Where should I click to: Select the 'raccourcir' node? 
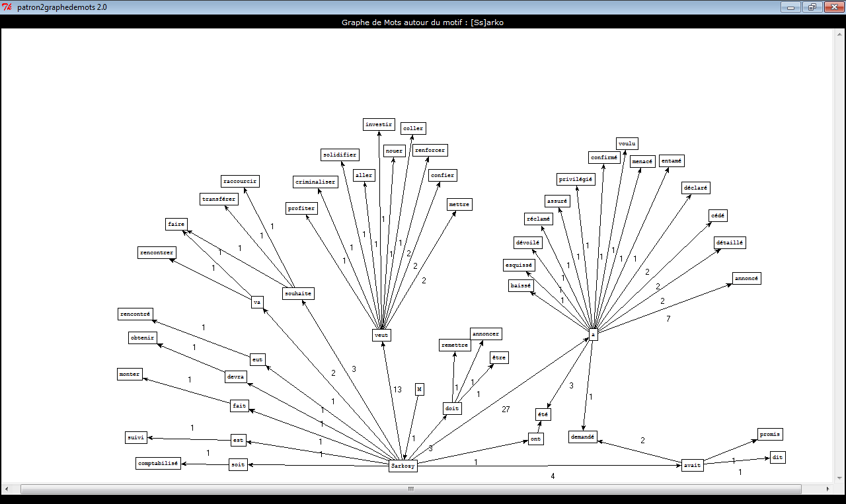point(240,181)
